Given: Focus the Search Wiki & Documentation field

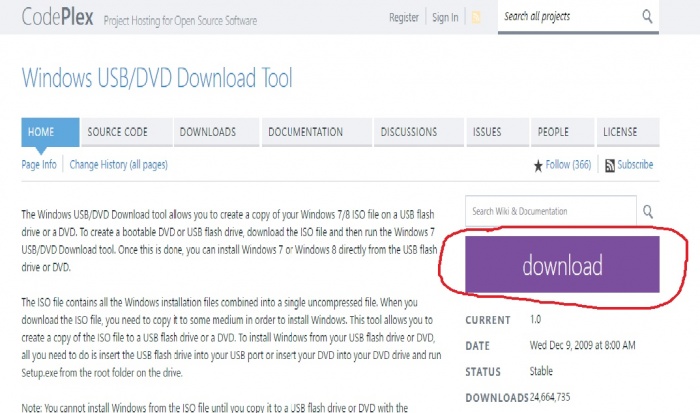Looking at the screenshot, I should tap(550, 211).
